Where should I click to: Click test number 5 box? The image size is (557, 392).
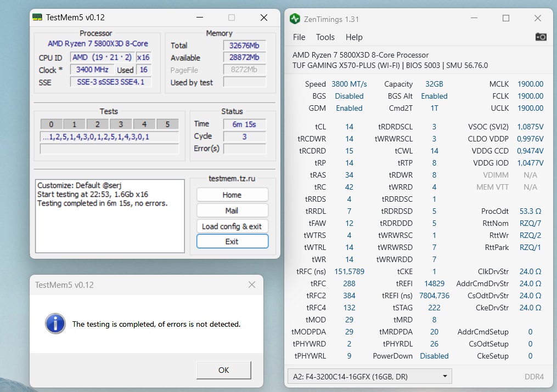pyautogui.click(x=167, y=124)
